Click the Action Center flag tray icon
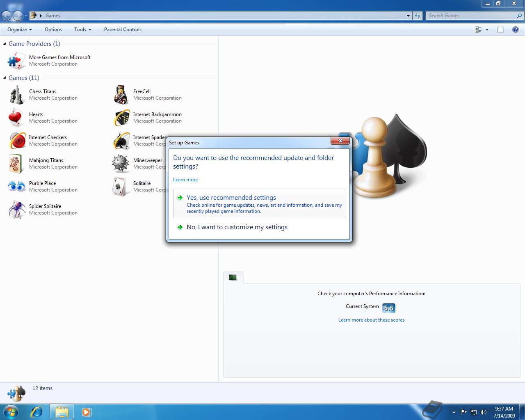 click(x=463, y=412)
